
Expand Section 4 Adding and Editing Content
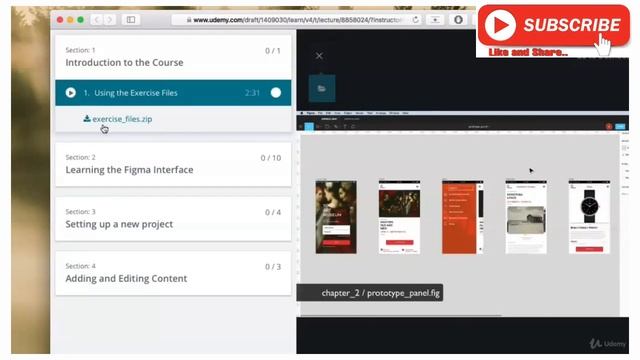pos(173,273)
